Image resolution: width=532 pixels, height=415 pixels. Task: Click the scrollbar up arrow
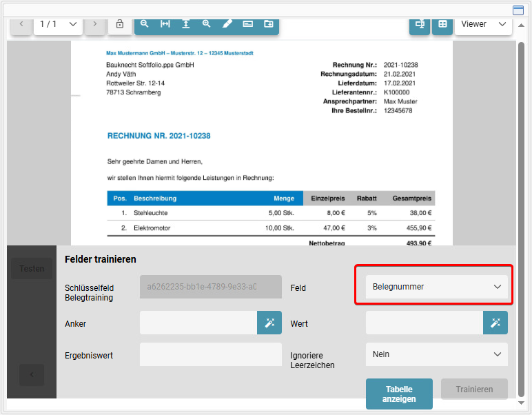point(521,25)
